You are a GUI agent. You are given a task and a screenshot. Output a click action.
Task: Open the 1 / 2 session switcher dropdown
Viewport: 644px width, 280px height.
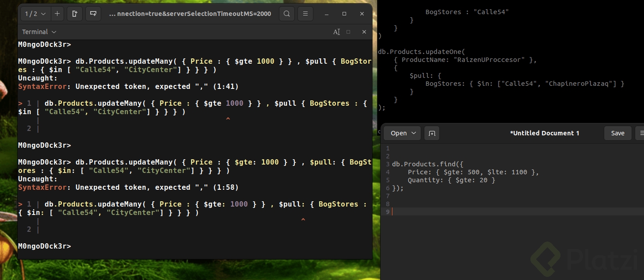click(36, 14)
